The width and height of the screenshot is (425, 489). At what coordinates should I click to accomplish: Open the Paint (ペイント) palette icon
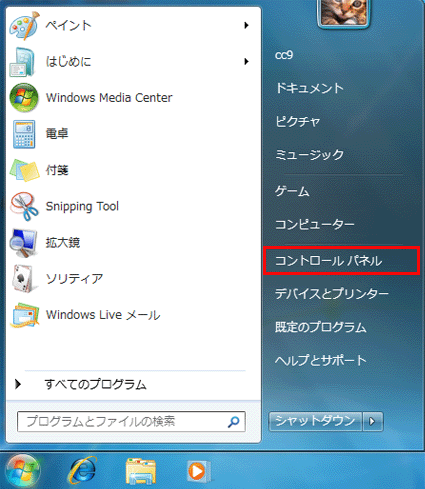tap(25, 26)
